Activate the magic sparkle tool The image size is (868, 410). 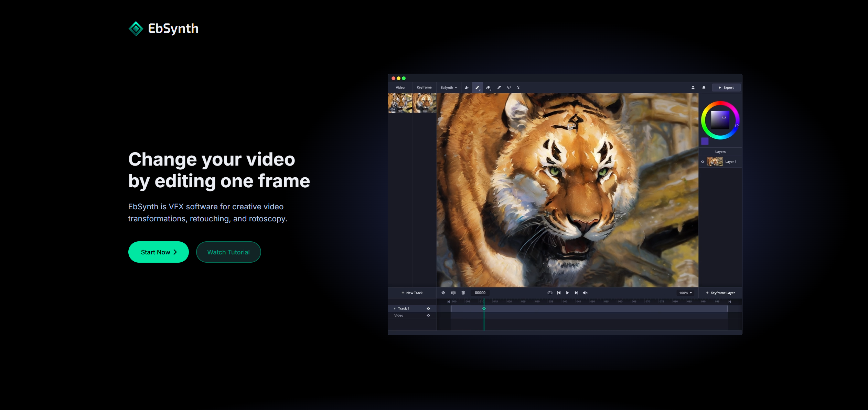pyautogui.click(x=518, y=88)
